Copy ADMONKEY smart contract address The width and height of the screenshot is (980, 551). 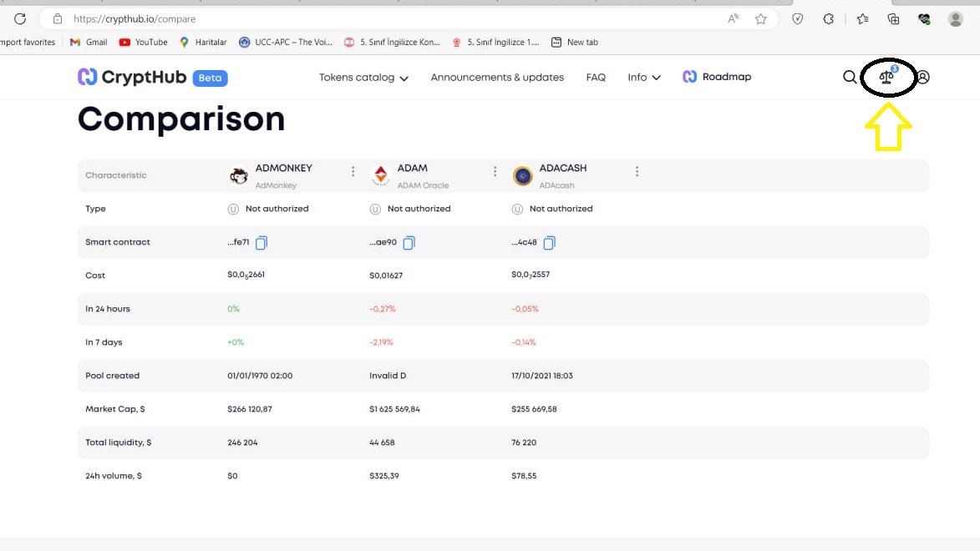262,243
